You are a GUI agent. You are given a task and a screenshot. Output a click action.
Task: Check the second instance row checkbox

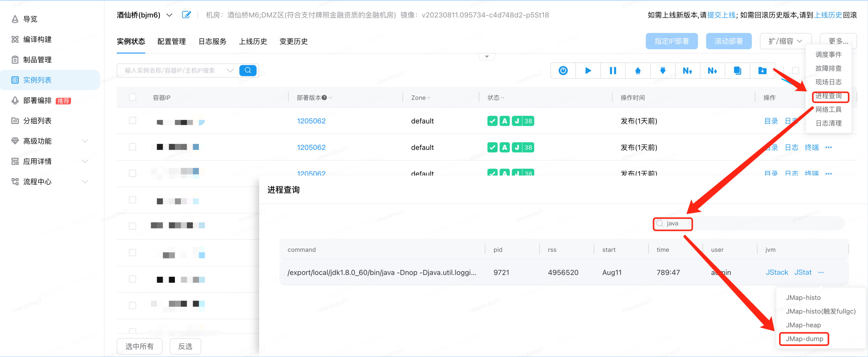[x=132, y=147]
